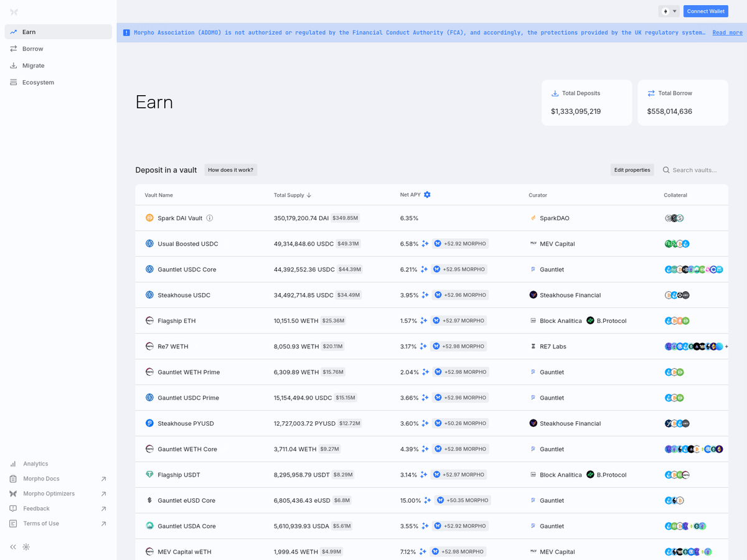Click the Connect Wallet button
The height and width of the screenshot is (560, 747).
706,11
